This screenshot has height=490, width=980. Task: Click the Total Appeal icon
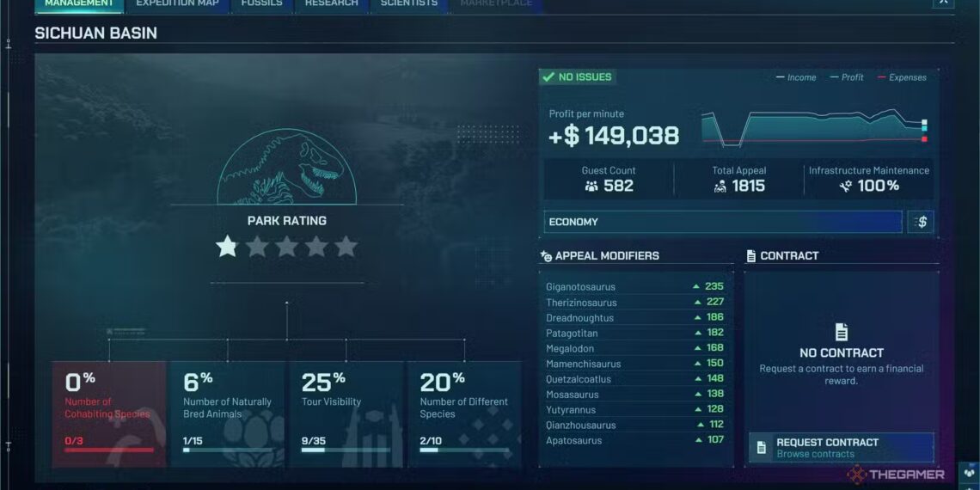coord(720,186)
